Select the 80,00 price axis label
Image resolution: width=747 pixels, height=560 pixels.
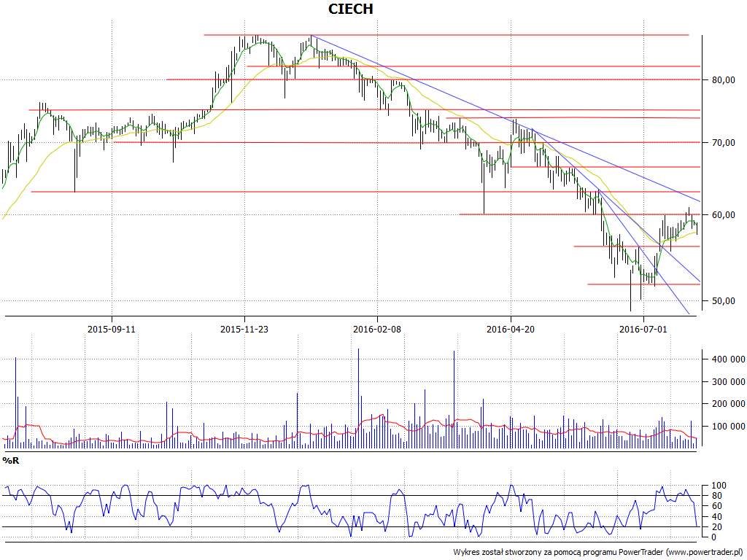pyautogui.click(x=723, y=80)
